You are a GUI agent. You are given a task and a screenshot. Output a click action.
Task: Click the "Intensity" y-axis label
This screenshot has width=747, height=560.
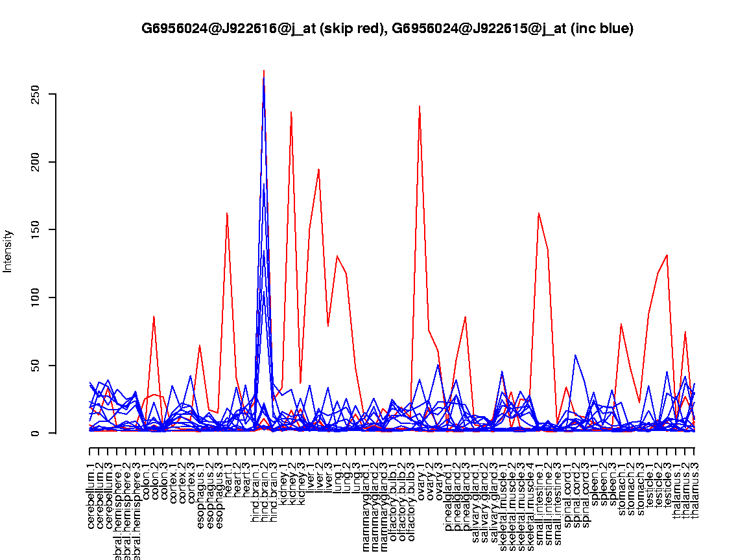pos(8,251)
